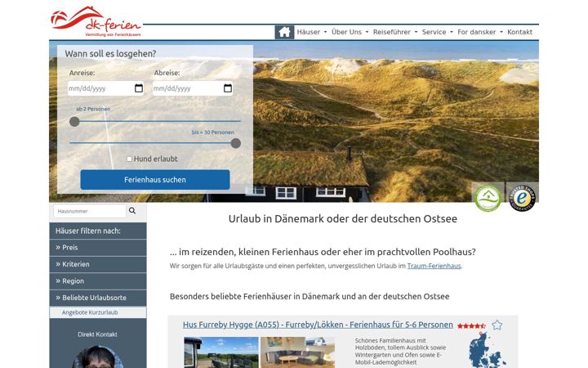Viewport: 588px width, 368px height.
Task: Click the Denmark map icon in listing
Action: pos(487,350)
